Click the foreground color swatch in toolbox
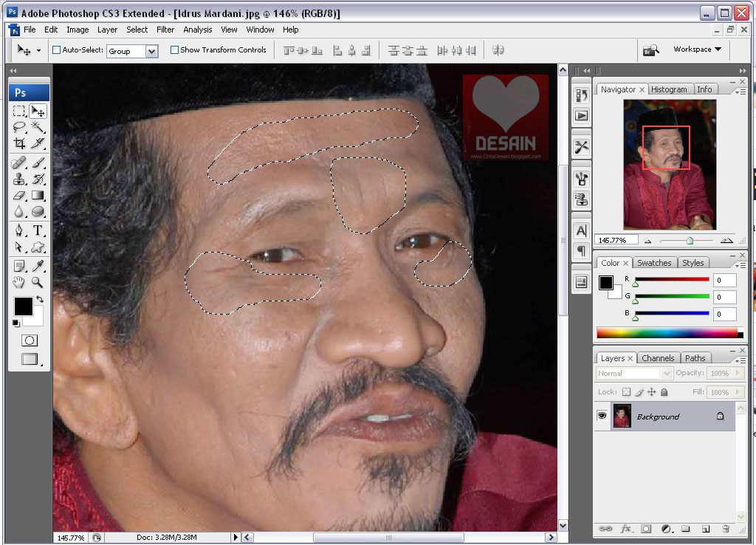This screenshot has height=545, width=756. tap(23, 306)
